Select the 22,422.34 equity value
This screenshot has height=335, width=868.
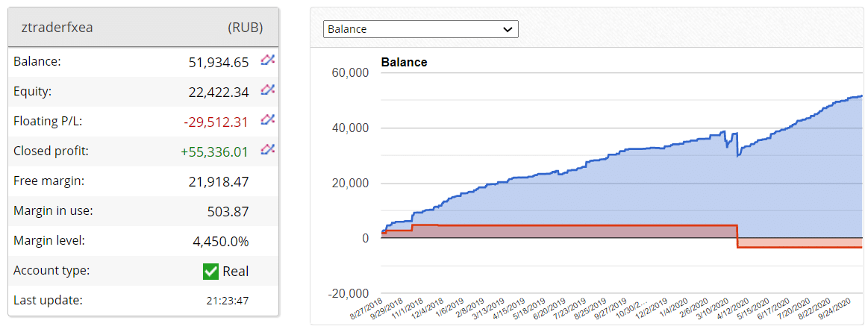click(x=219, y=93)
